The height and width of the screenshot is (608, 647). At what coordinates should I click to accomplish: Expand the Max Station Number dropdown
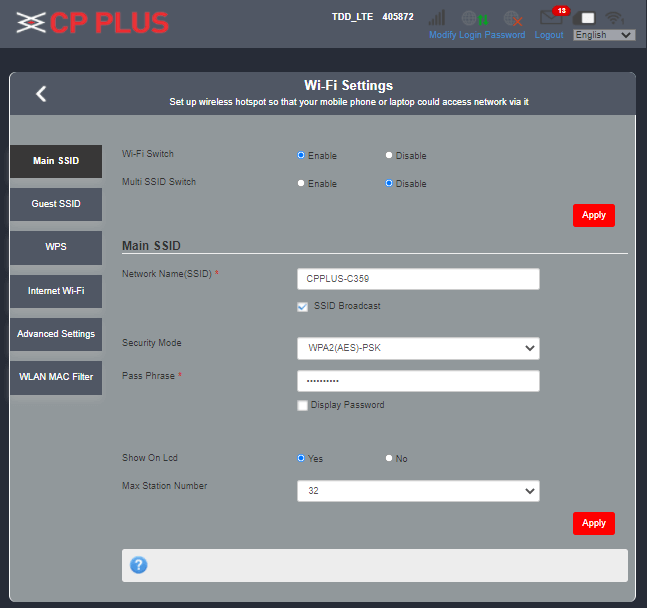pyautogui.click(x=418, y=491)
